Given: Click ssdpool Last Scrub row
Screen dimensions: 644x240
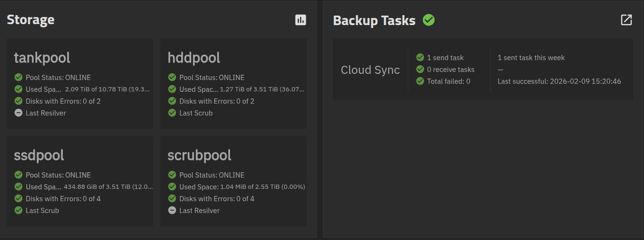Looking at the screenshot, I should [42, 211].
